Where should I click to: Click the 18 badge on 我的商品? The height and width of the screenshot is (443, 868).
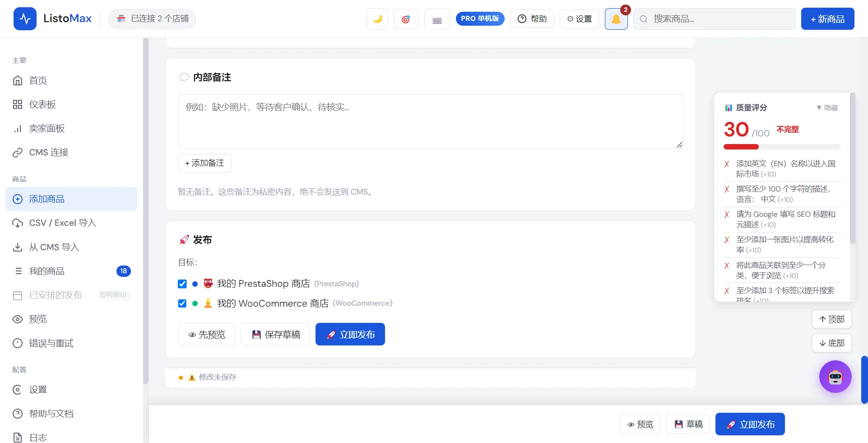(124, 271)
